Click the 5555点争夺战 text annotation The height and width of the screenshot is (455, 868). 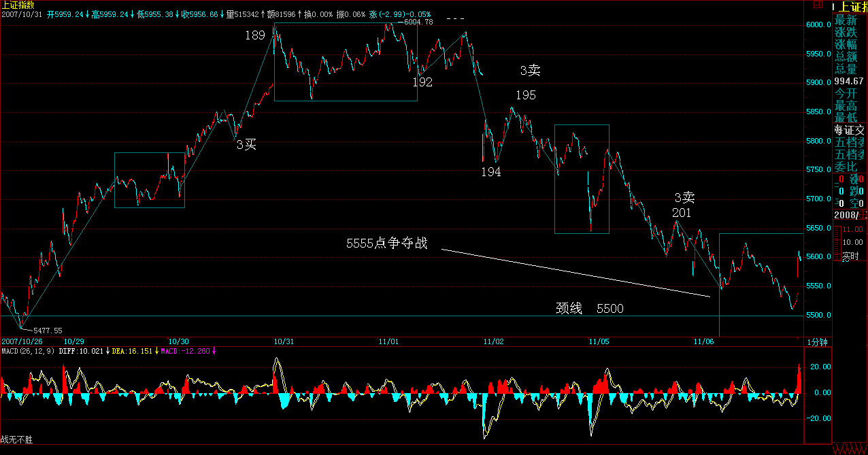tap(386, 243)
